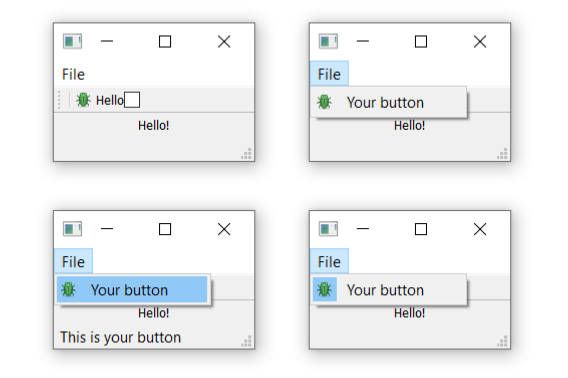This screenshot has width=568, height=378.
Task: Maximize the top-left window
Action: (x=165, y=42)
